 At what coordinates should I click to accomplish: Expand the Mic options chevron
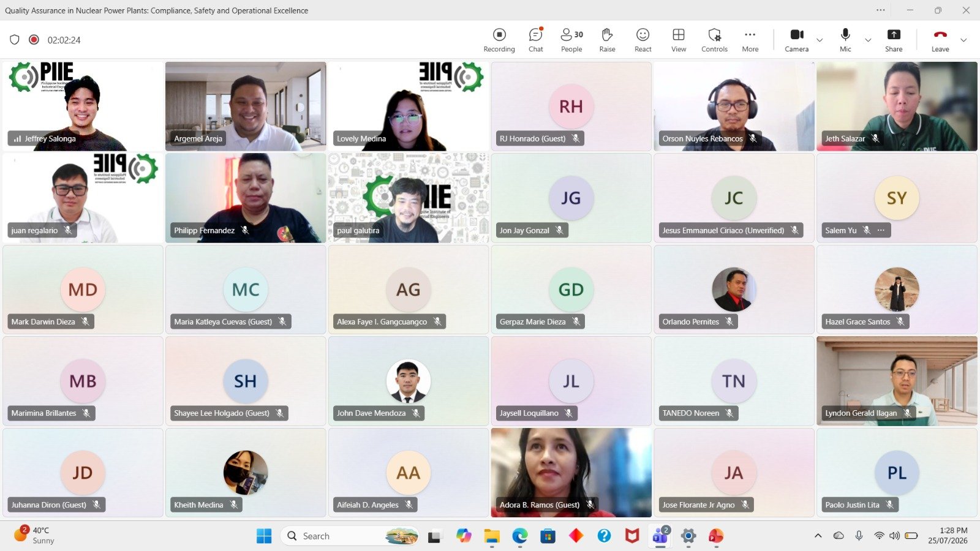pos(868,40)
